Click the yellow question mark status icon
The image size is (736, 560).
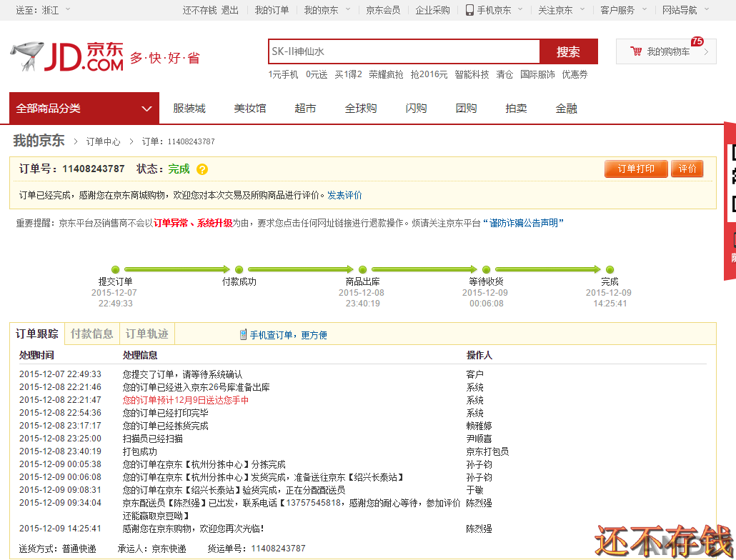click(202, 169)
